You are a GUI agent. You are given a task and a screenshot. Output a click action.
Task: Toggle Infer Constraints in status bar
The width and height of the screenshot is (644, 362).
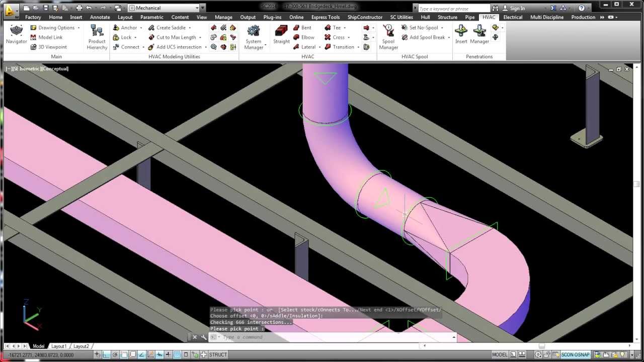98,354
